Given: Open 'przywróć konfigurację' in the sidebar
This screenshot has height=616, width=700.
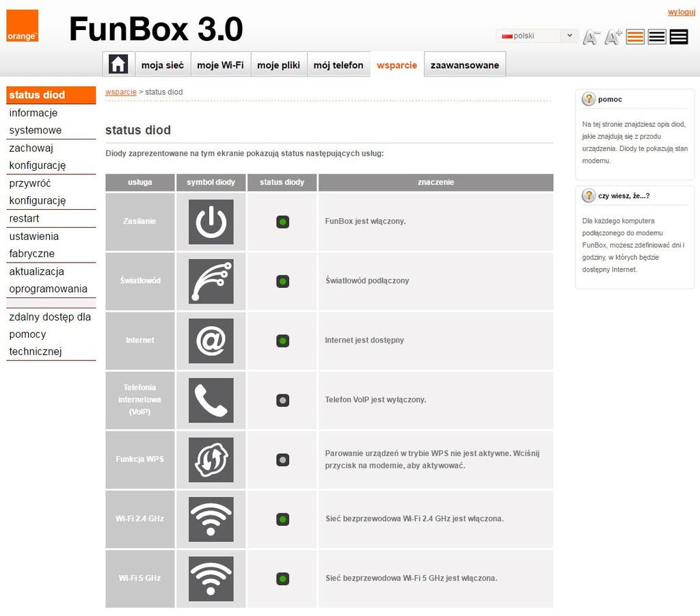Looking at the screenshot, I should (x=51, y=192).
